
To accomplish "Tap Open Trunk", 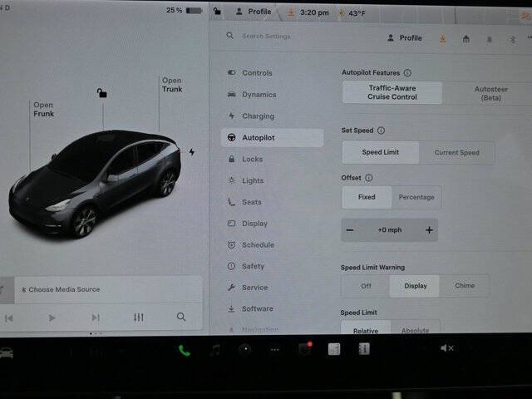I will [172, 85].
